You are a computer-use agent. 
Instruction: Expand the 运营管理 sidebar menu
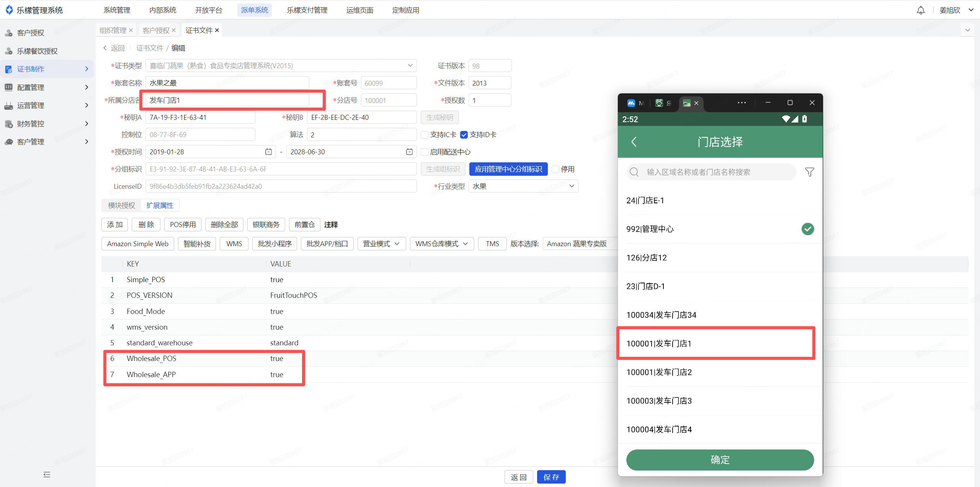click(87, 105)
